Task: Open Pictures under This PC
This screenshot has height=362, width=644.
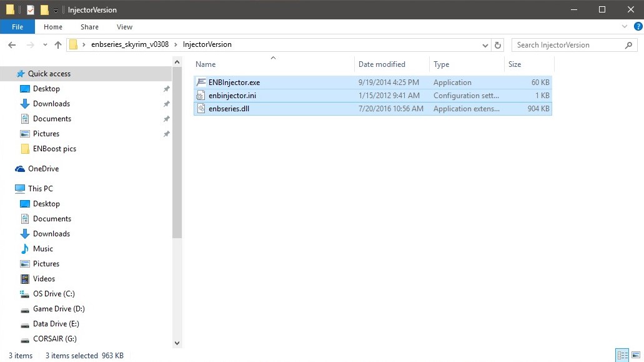Action: coord(46,264)
